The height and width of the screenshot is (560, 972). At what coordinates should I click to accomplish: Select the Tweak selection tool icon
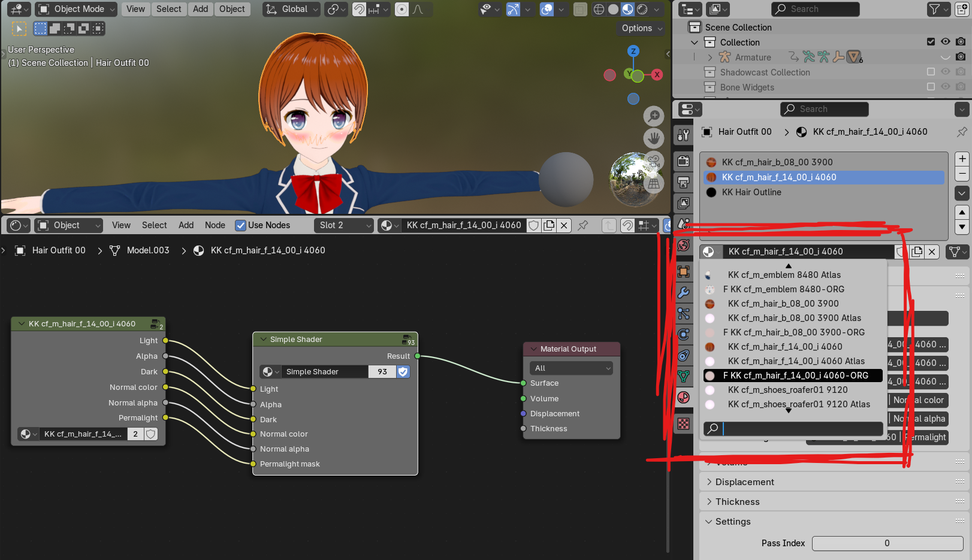[x=19, y=28]
